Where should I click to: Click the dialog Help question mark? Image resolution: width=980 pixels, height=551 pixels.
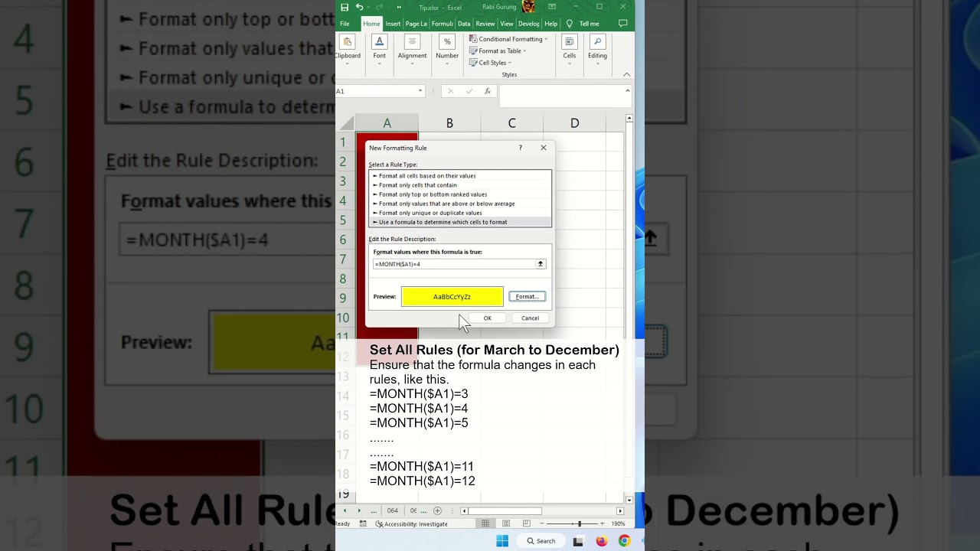pos(521,148)
